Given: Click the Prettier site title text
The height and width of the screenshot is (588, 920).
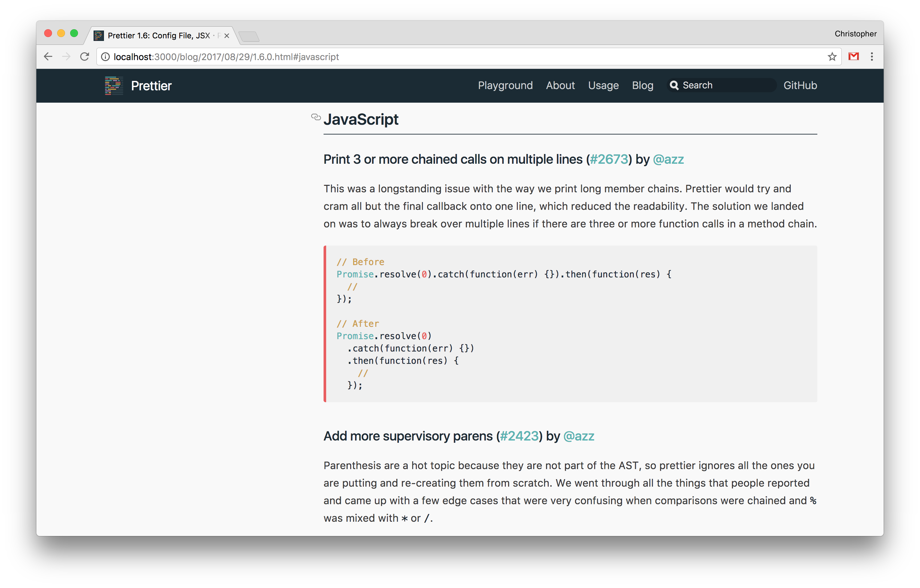Looking at the screenshot, I should pos(151,85).
